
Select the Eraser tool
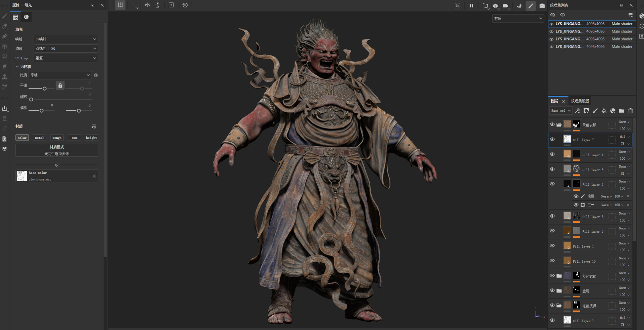(x=5, y=26)
